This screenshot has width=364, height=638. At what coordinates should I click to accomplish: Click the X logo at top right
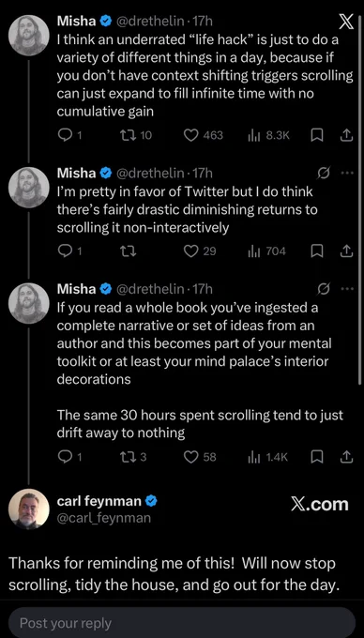coord(346,23)
